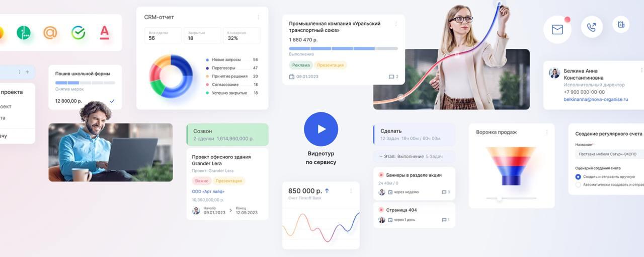644x257 pixels.
Task: Click the assignee avatar on Страница 404
Action: tap(382, 220)
